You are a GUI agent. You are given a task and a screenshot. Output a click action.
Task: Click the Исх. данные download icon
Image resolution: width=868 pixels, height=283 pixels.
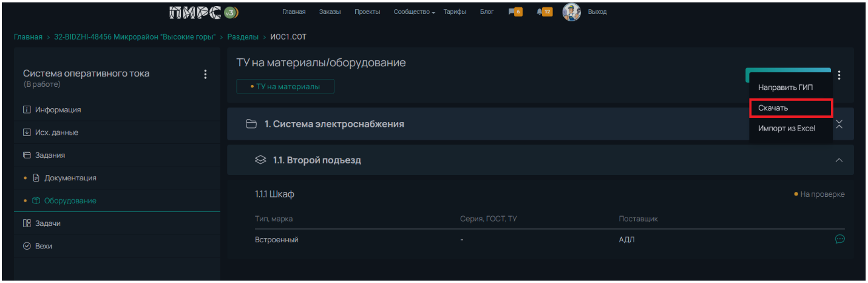[x=27, y=132]
